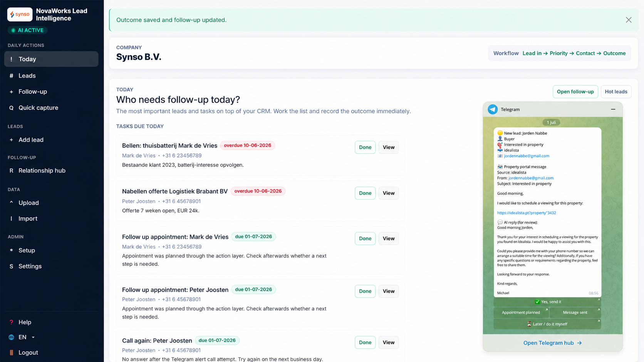View the Nabellen offerte Logistiek Brabant task
The width and height of the screenshot is (644, 362).
point(389,193)
